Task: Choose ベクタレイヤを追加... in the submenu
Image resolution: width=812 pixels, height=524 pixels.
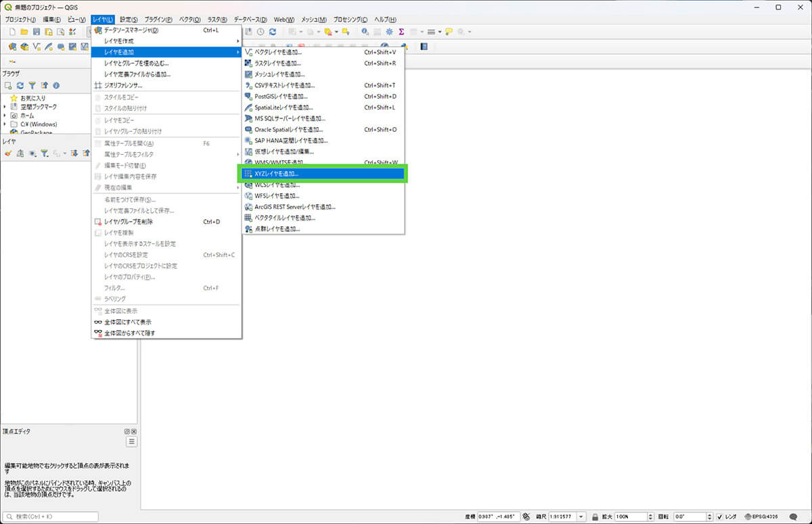Action: click(x=323, y=52)
